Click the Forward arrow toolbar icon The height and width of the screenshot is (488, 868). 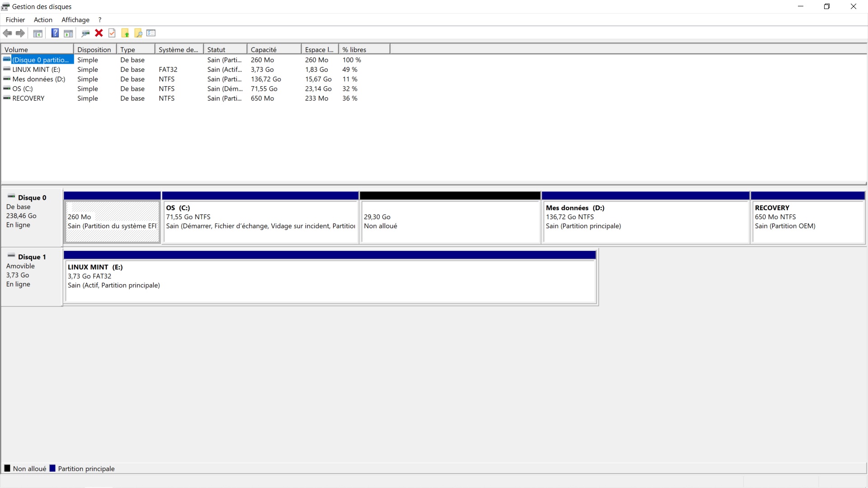20,33
